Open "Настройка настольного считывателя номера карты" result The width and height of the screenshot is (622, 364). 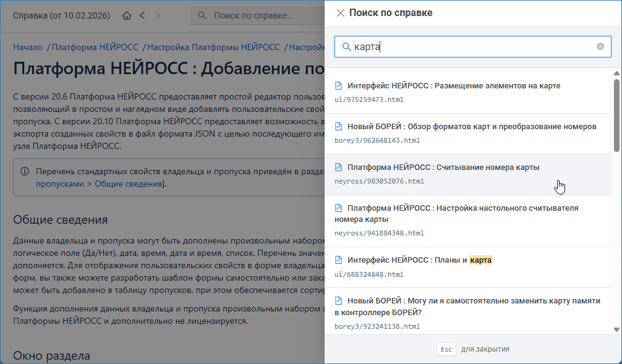pyautogui.click(x=462, y=208)
